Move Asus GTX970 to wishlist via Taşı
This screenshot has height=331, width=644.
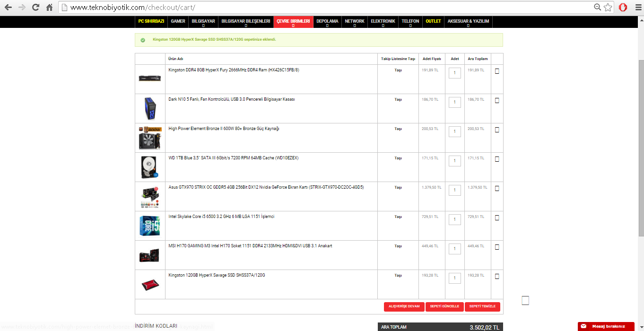coord(398,187)
